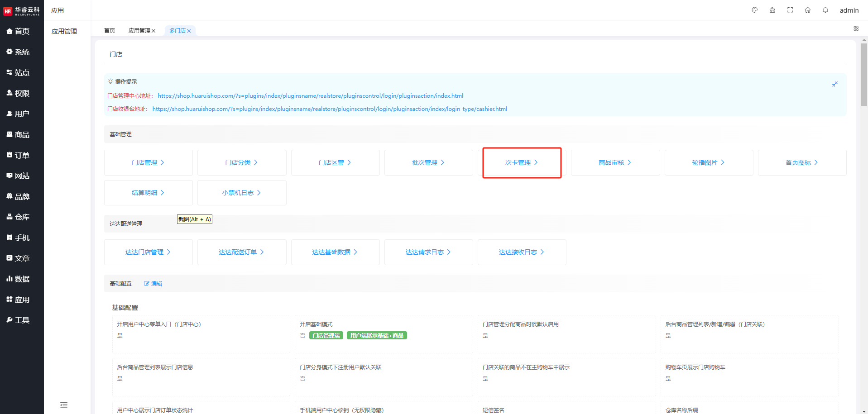The width and height of the screenshot is (868, 414).
Task: Open 仓库 in the left sidebar
Action: (22, 217)
